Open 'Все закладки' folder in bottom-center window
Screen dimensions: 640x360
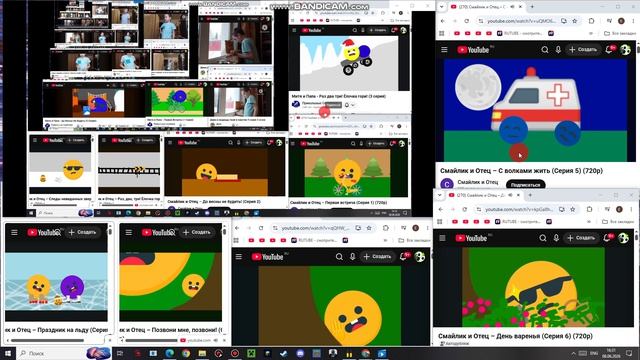click(414, 240)
